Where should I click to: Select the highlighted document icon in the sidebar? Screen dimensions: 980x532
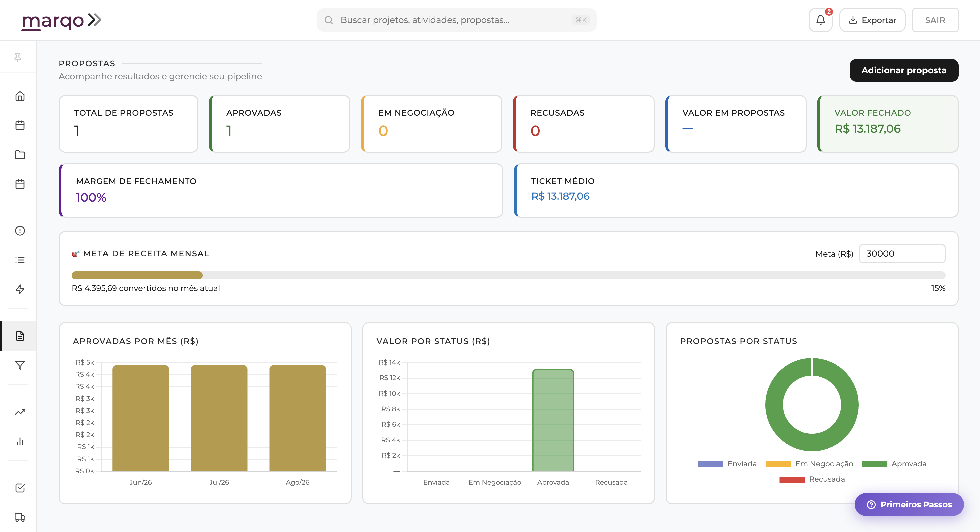(20, 336)
